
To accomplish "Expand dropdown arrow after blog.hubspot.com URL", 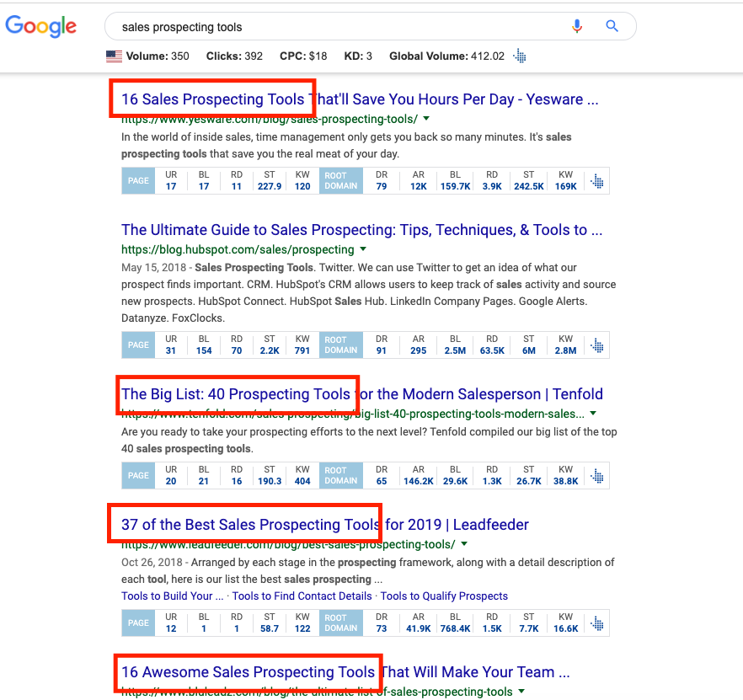I will (x=363, y=248).
